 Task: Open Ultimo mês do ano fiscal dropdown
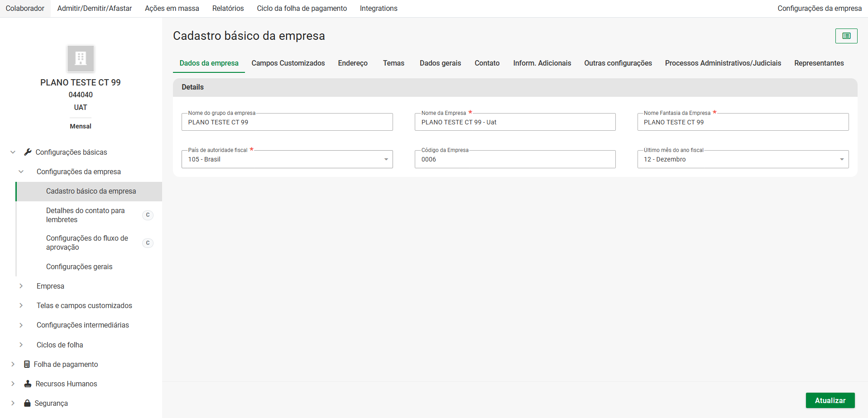[841, 159]
